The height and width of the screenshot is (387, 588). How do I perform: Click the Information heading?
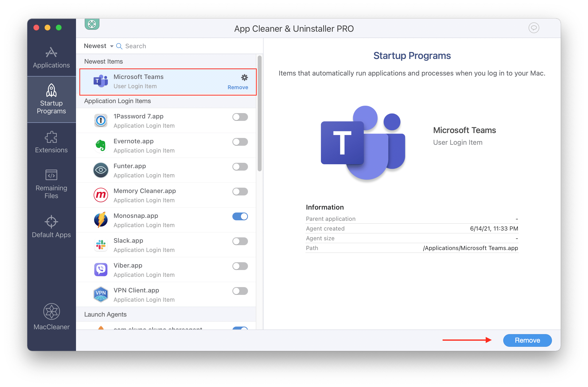325,207
